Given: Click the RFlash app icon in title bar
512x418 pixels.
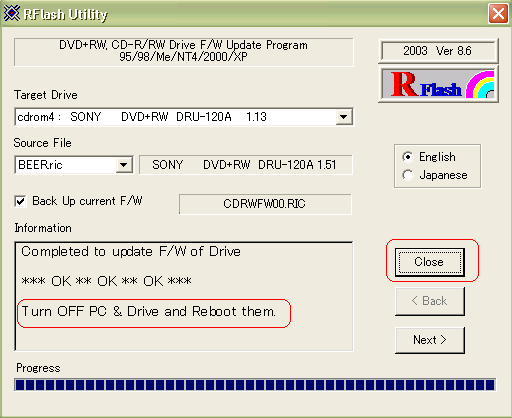Looking at the screenshot, I should click(12, 13).
